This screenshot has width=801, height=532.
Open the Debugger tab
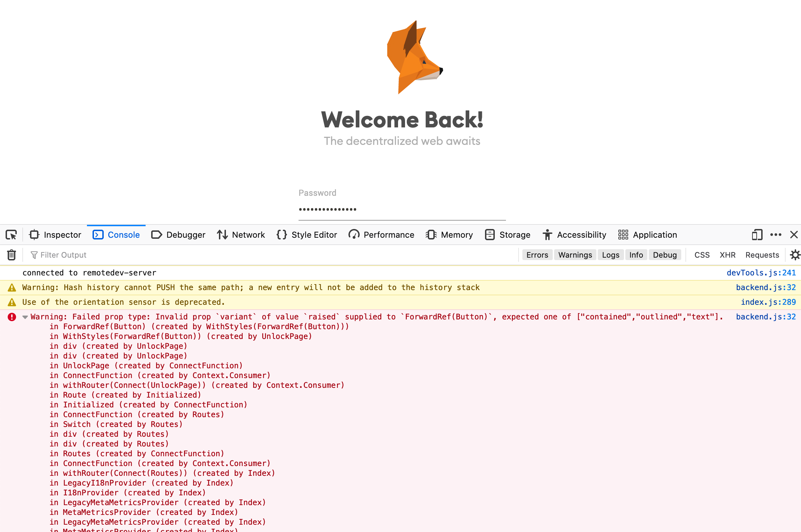[178, 235]
